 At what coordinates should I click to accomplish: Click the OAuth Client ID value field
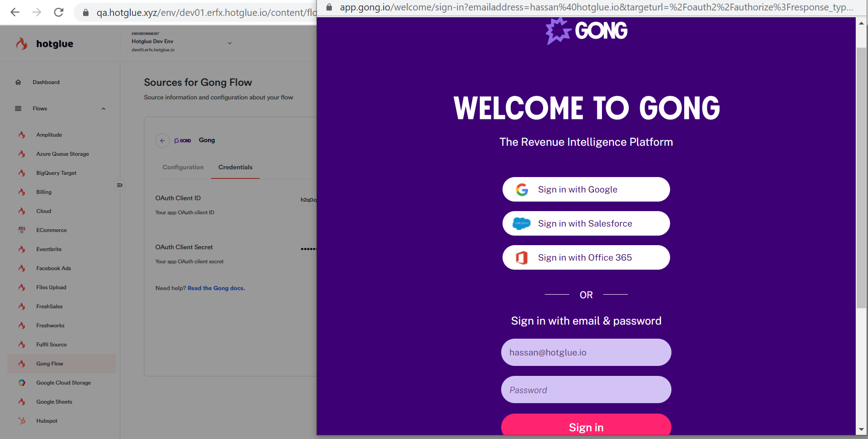pyautogui.click(x=309, y=200)
